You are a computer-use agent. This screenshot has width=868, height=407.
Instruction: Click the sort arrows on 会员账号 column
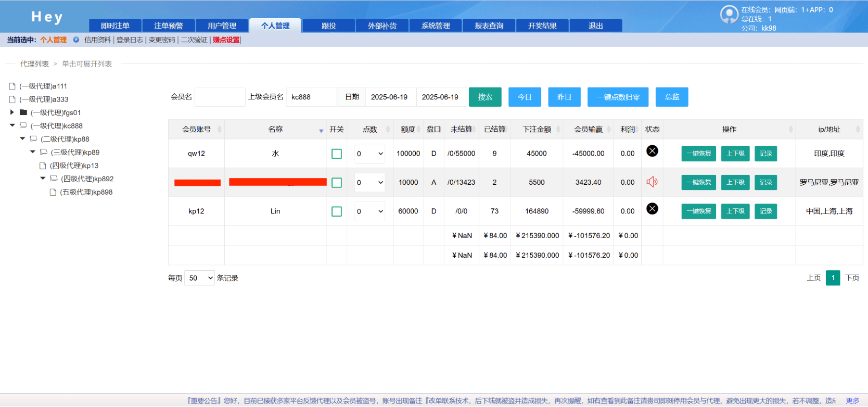pos(219,129)
